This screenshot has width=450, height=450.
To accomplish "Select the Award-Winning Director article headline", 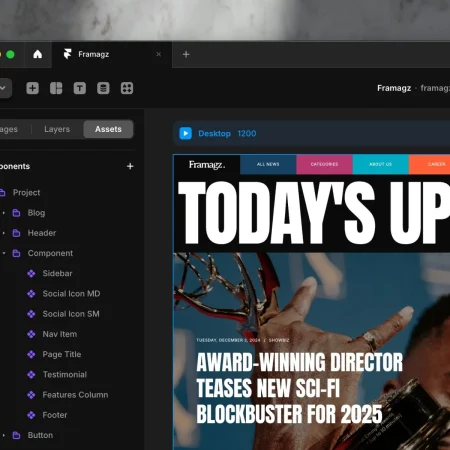I will tap(299, 388).
